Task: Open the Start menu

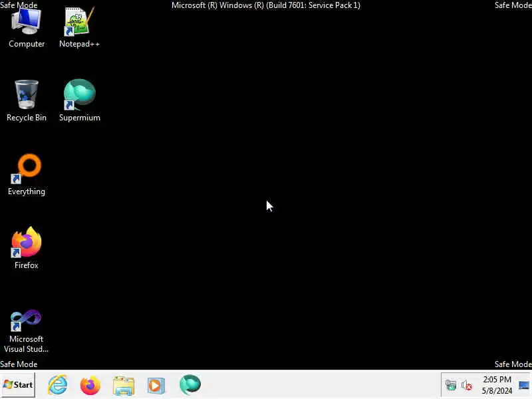Action: [18, 385]
